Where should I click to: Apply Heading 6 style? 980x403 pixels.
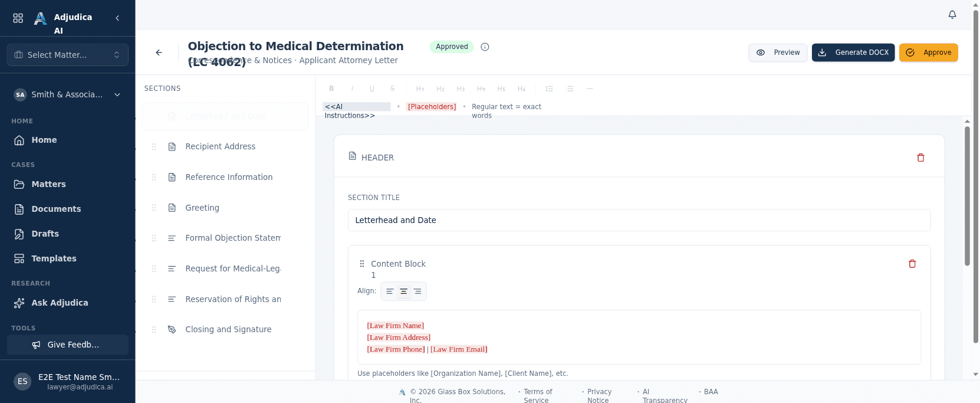[x=521, y=89]
